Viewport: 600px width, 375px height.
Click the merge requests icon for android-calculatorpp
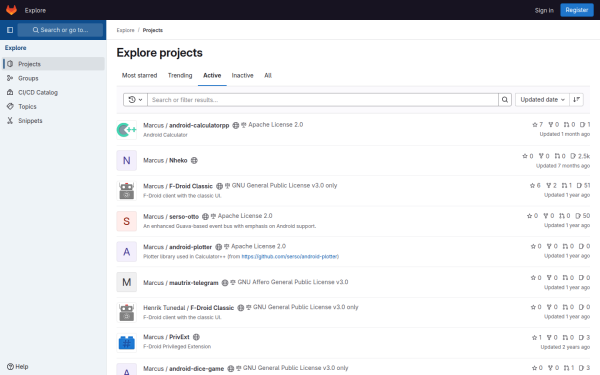click(566, 124)
